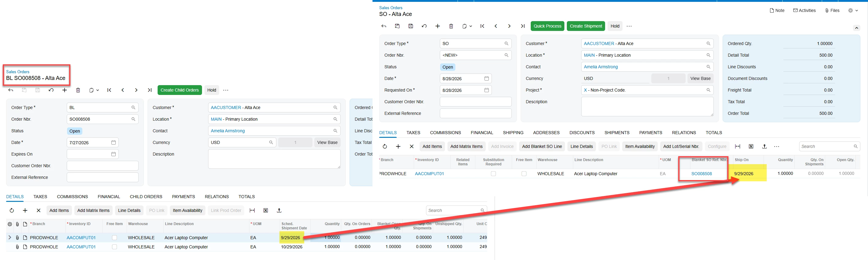Export blanket order grid to Excel
The width and height of the screenshot is (868, 260).
(266, 210)
